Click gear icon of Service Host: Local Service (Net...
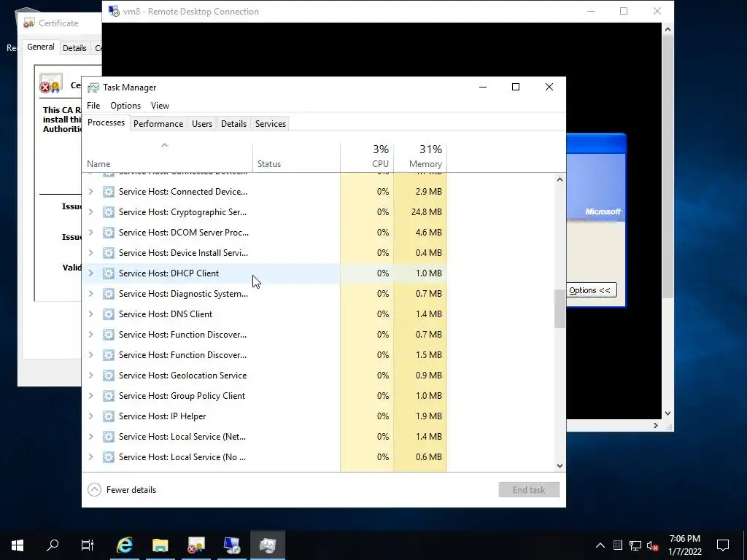This screenshot has height=560, width=747. coord(109,437)
